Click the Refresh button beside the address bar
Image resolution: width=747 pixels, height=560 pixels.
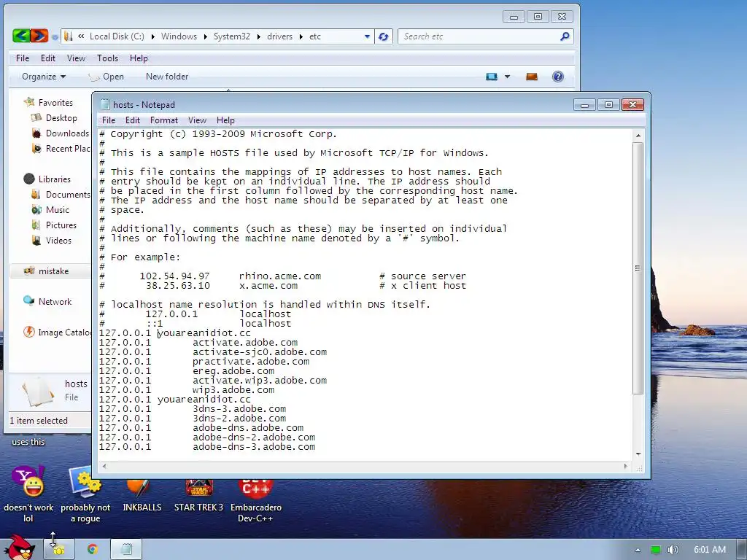tap(384, 36)
